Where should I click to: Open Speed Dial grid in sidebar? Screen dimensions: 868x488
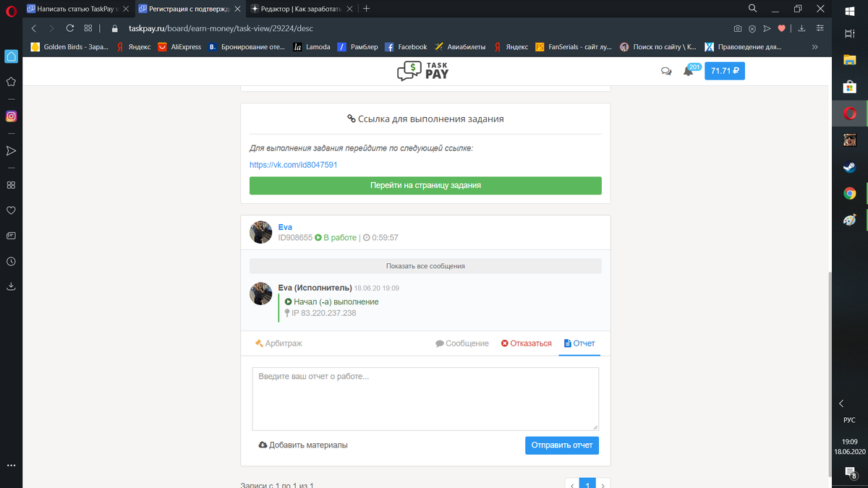11,185
